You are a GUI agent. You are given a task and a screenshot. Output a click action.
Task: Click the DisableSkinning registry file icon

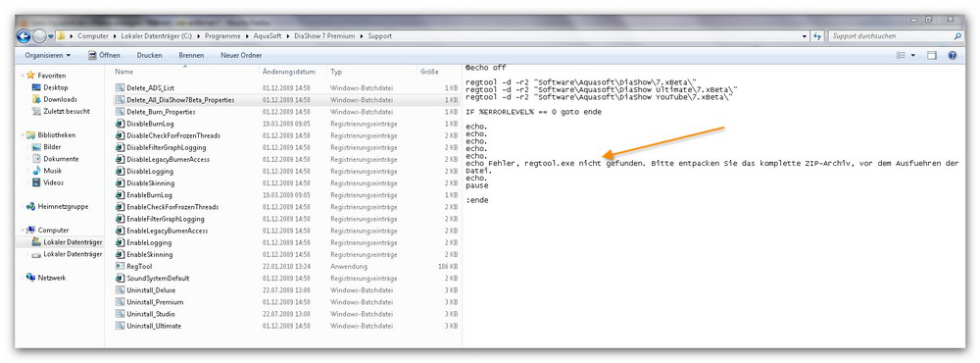[x=120, y=183]
